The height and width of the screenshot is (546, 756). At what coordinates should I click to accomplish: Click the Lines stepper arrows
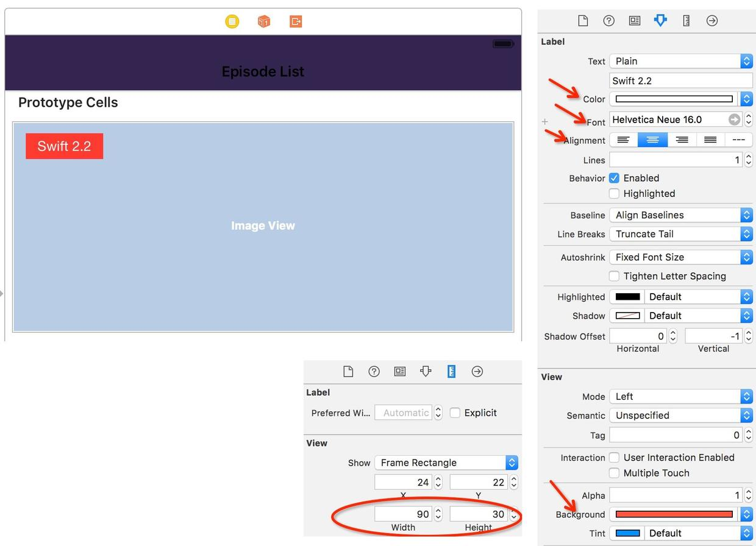tap(748, 160)
